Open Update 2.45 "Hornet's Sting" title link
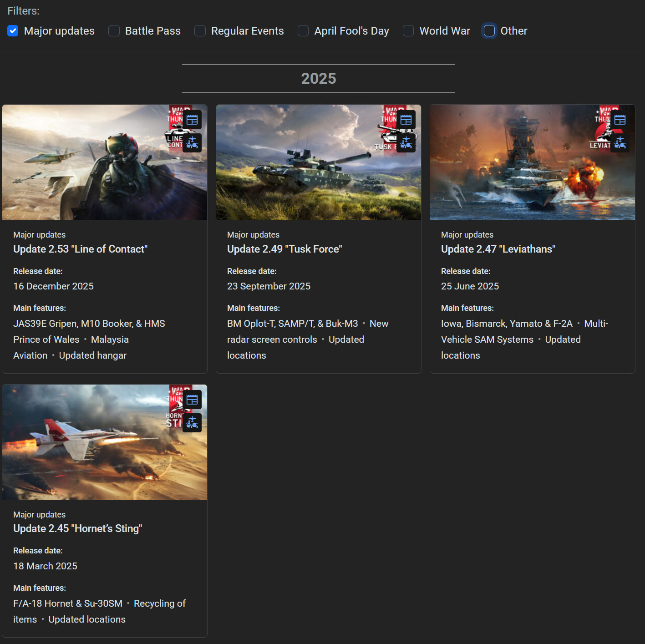Viewport: 645px width, 644px height. 77,528
